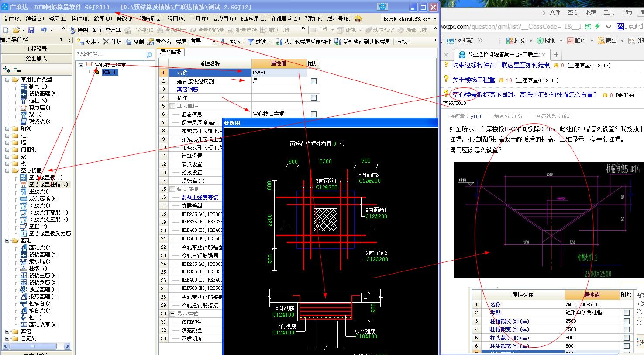This screenshot has height=355, width=644.
Task: Toggle 柱帽截长(X) checkbox in browser table
Action: pyautogui.click(x=627, y=321)
